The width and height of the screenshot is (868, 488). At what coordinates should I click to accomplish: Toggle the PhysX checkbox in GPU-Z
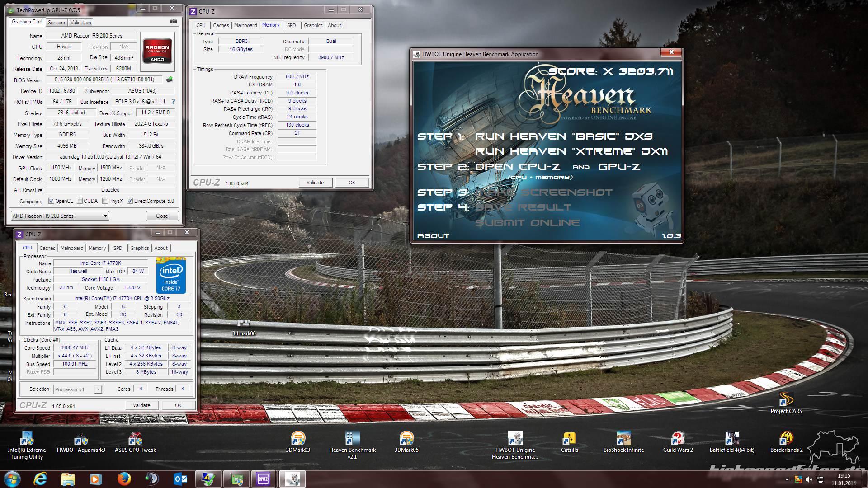click(105, 201)
